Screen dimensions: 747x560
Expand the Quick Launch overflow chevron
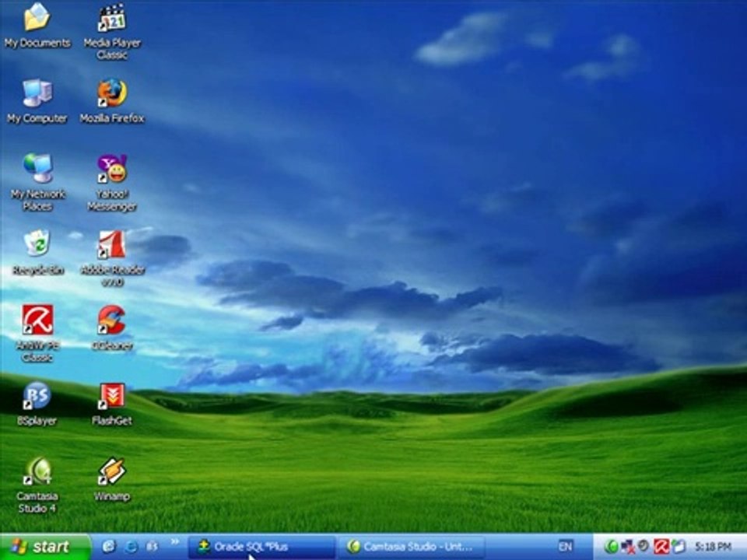(x=174, y=542)
